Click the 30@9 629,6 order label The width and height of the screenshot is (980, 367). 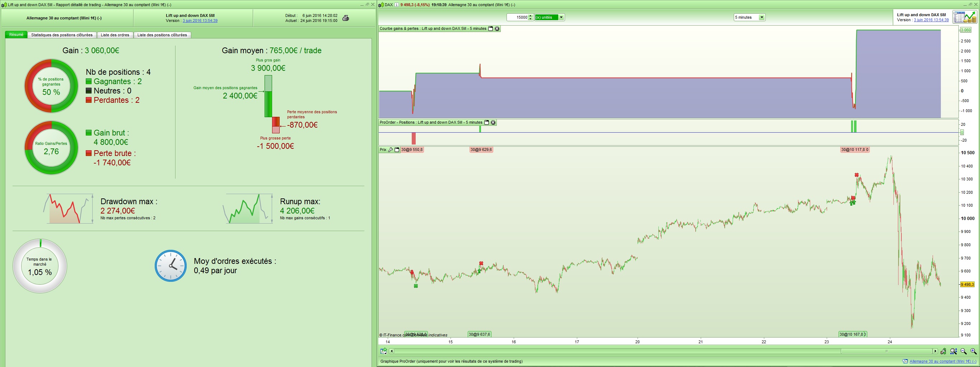[481, 150]
